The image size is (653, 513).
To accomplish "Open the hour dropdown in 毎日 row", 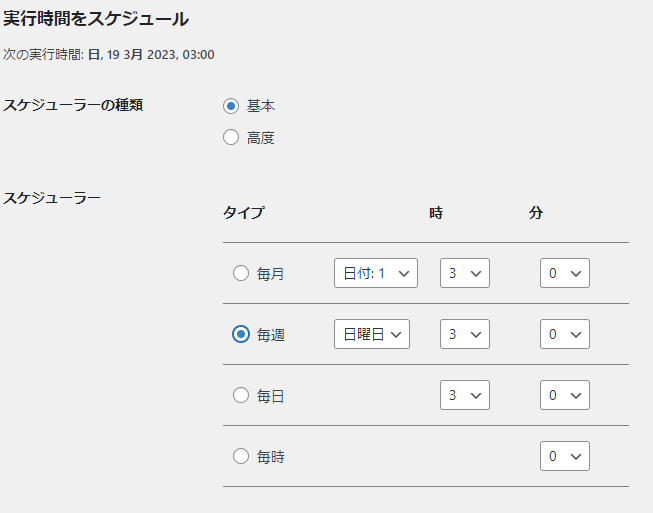I will pyautogui.click(x=465, y=395).
